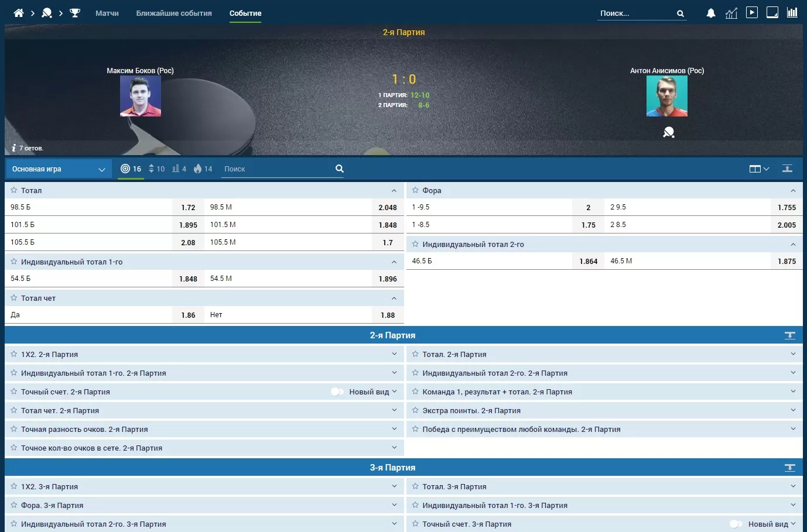The width and height of the screenshot is (807, 532).
Task: Expand 1X2. 2-я Партия market
Action: pyautogui.click(x=394, y=354)
